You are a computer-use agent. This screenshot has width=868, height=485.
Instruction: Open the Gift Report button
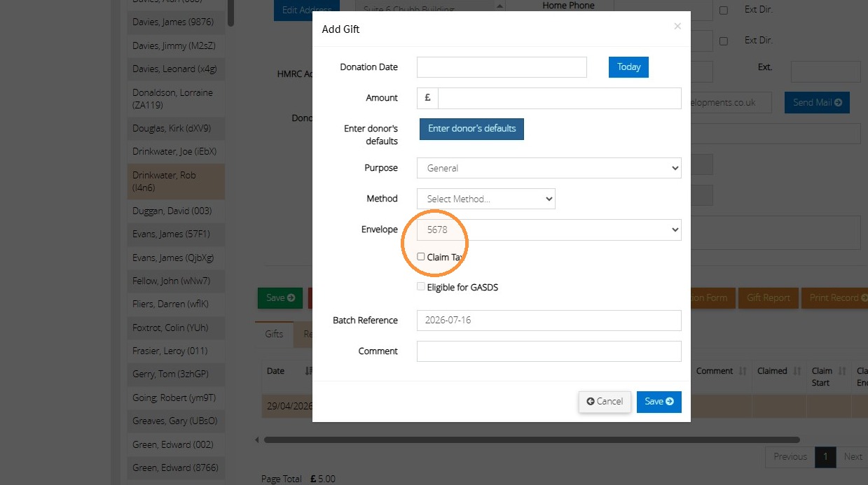[x=768, y=298]
